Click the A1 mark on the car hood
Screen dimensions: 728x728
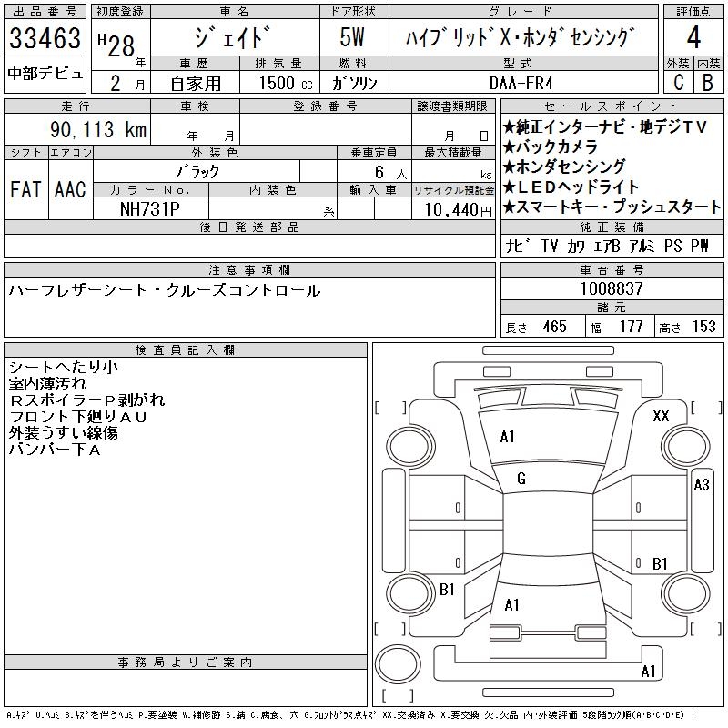tap(508, 437)
